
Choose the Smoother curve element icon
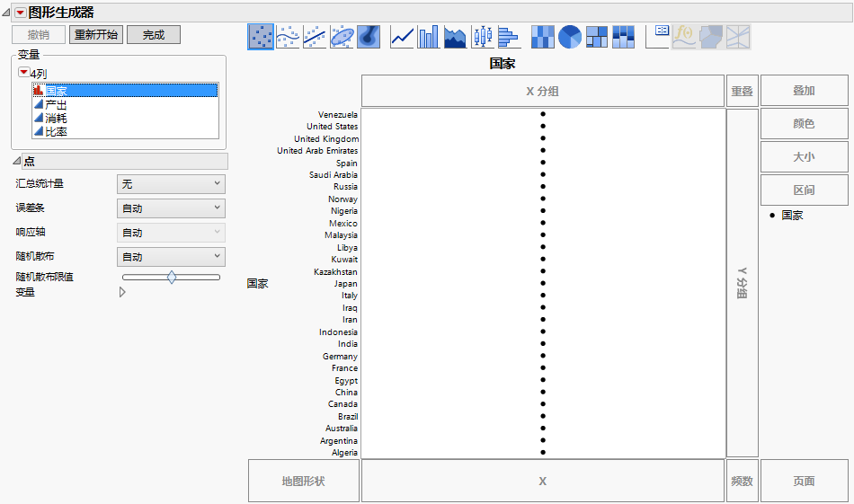click(288, 37)
